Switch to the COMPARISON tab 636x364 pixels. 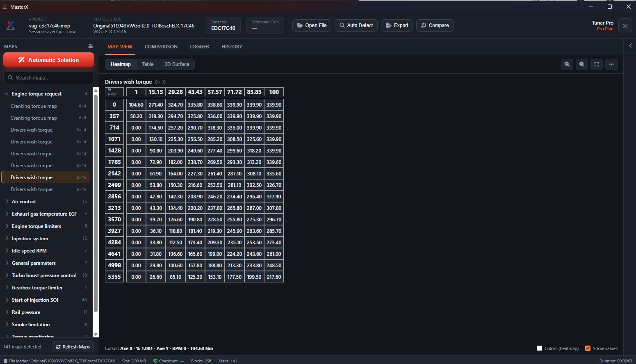[x=161, y=47]
